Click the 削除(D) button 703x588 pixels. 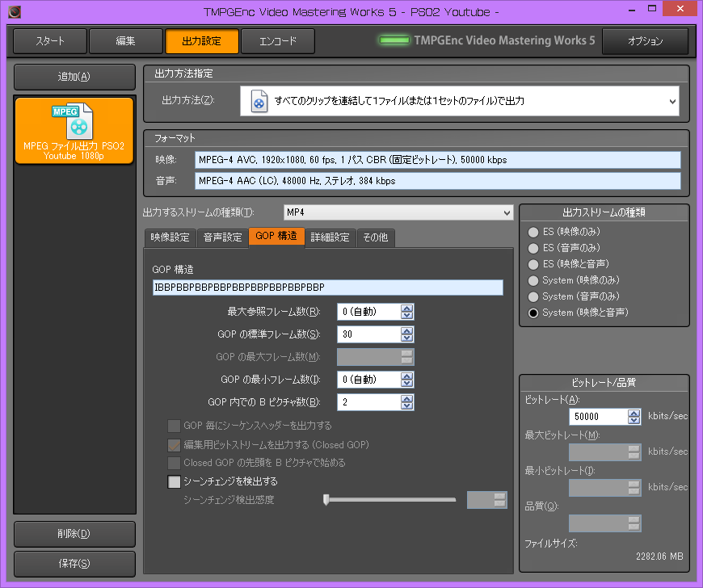[x=74, y=534]
